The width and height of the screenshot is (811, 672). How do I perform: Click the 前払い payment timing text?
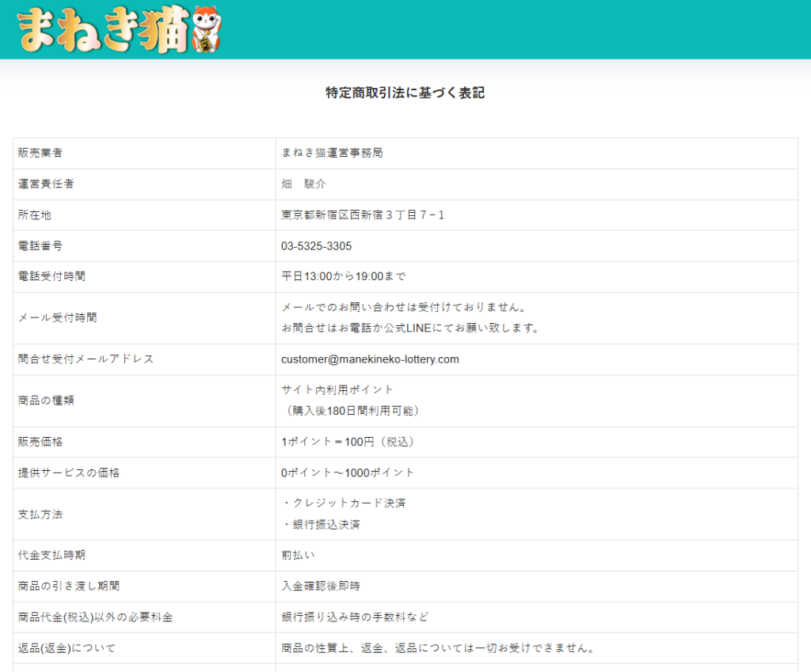298,555
